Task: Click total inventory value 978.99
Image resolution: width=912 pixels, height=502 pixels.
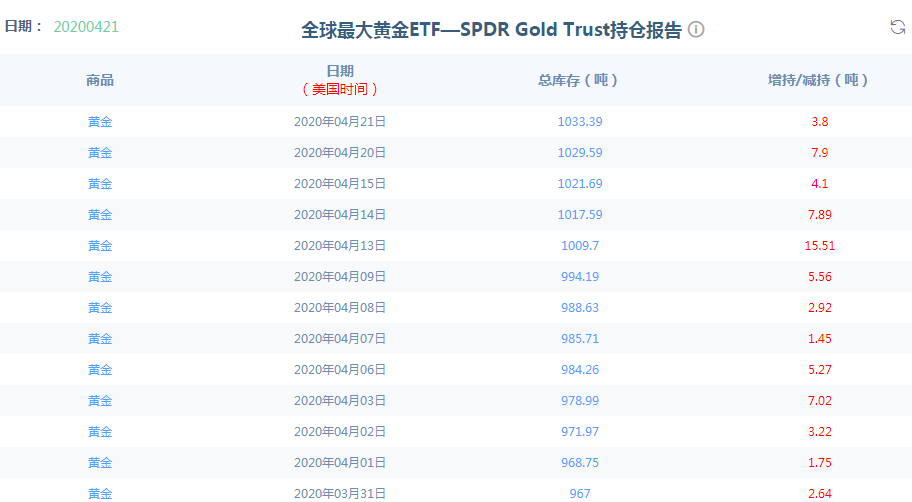Action: click(580, 401)
